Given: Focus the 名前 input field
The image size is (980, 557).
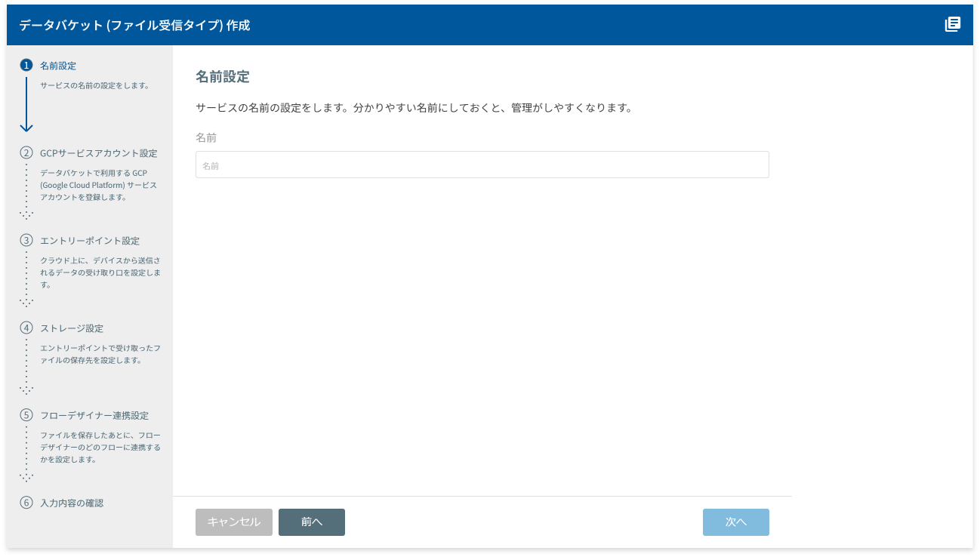Looking at the screenshot, I should (x=482, y=165).
